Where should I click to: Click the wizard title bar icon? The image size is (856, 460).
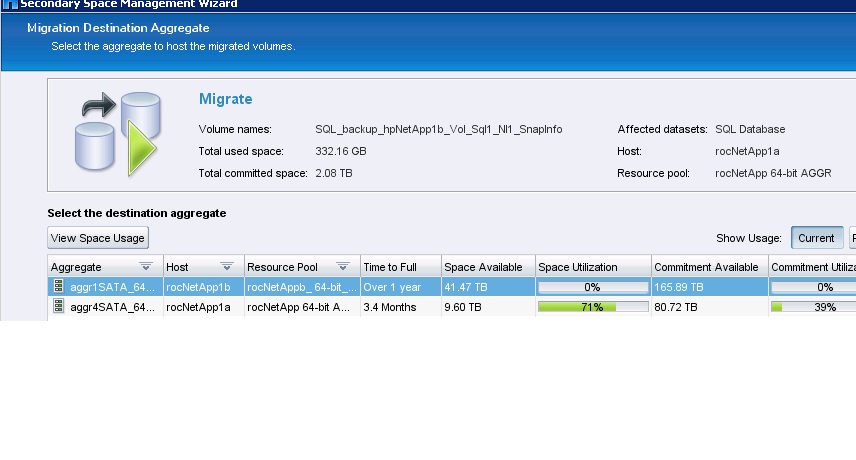coord(7,4)
